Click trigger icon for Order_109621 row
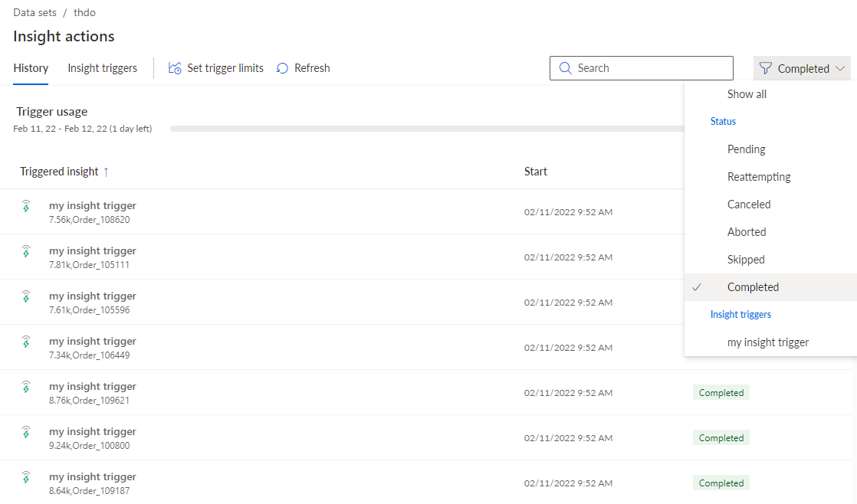 pos(26,387)
